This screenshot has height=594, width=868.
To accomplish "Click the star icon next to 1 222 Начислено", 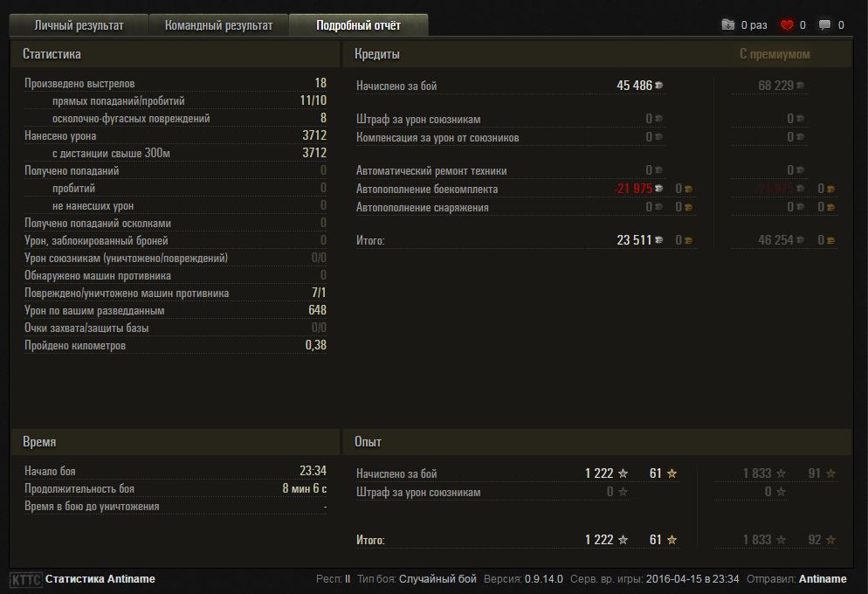I will [x=623, y=473].
